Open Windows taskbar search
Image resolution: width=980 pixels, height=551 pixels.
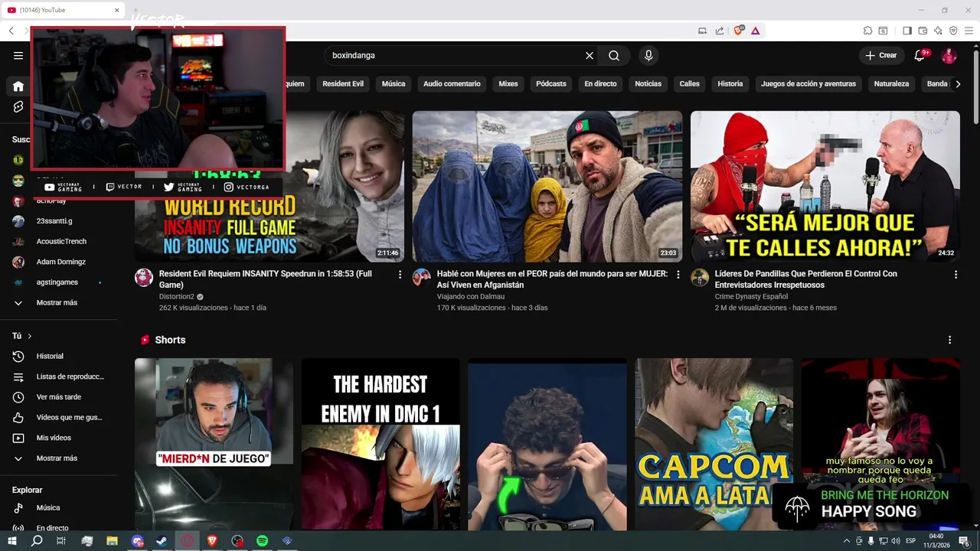click(37, 540)
